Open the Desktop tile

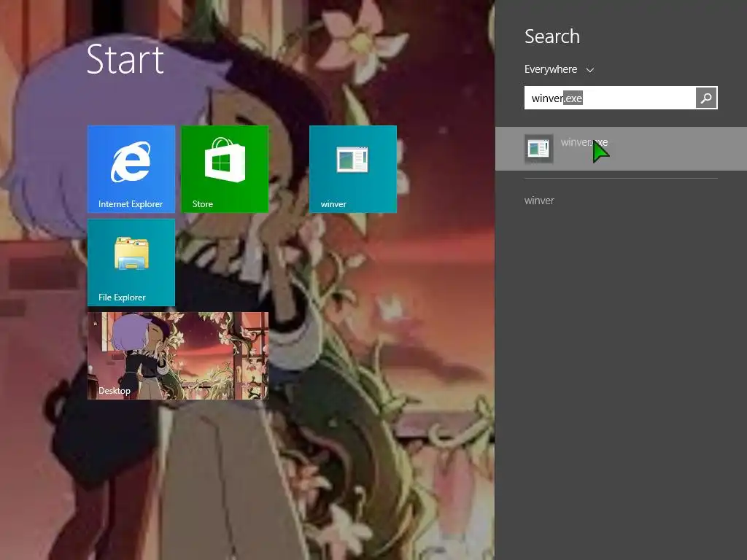click(178, 356)
